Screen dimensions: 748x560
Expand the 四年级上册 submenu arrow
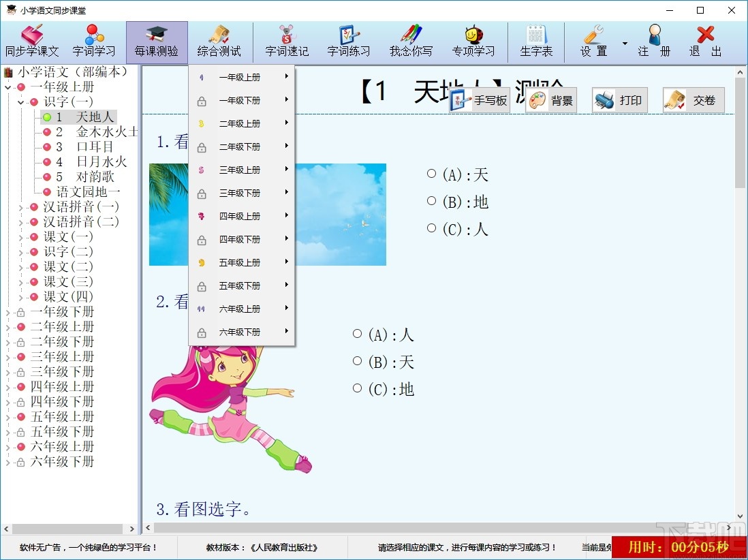(287, 216)
